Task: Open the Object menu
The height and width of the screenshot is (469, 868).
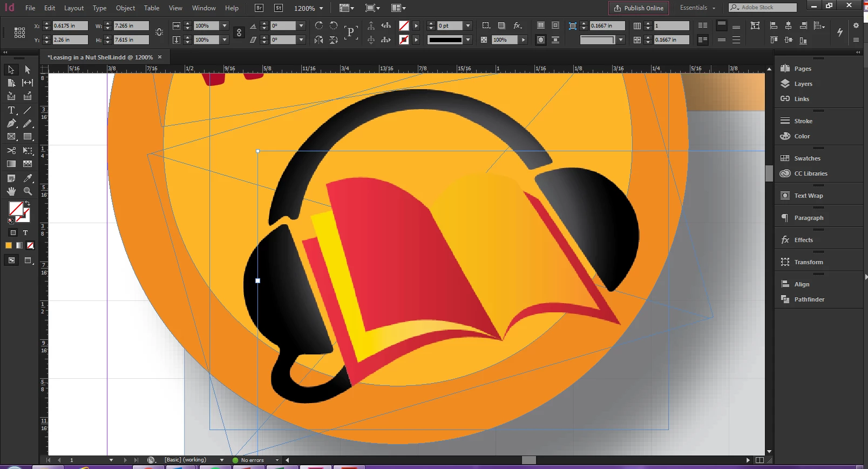Action: pos(125,8)
